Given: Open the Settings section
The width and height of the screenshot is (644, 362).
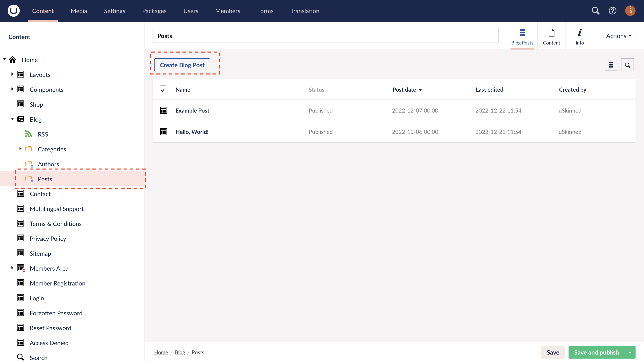Looking at the screenshot, I should tap(115, 11).
